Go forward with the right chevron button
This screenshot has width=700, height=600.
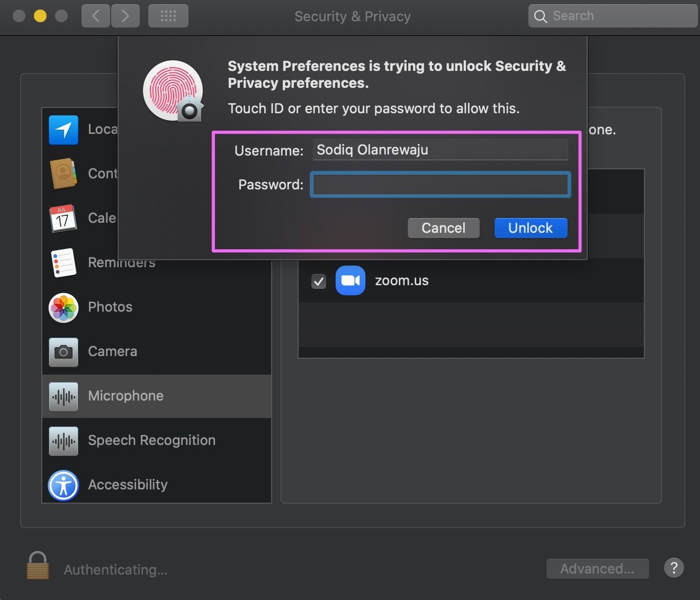(x=125, y=16)
